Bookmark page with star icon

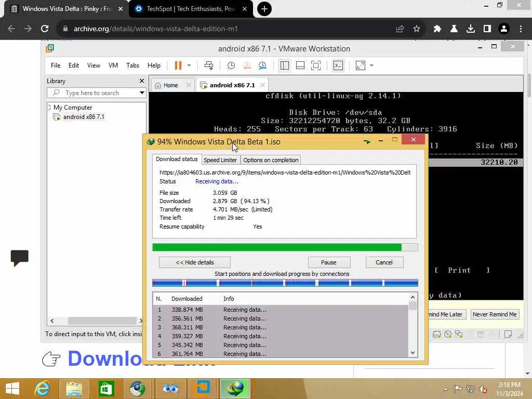pos(417,29)
